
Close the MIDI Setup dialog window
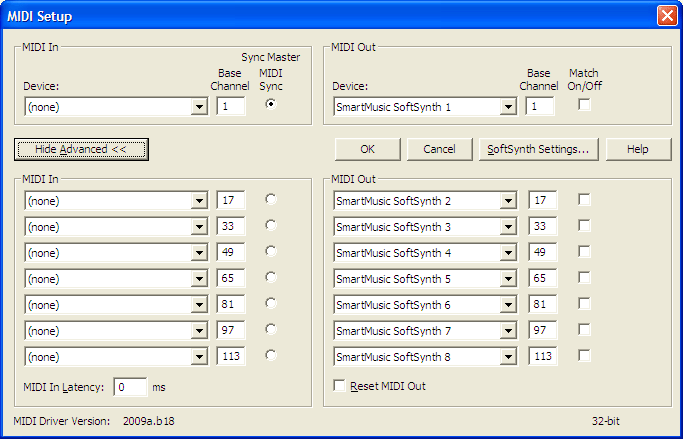tap(667, 16)
